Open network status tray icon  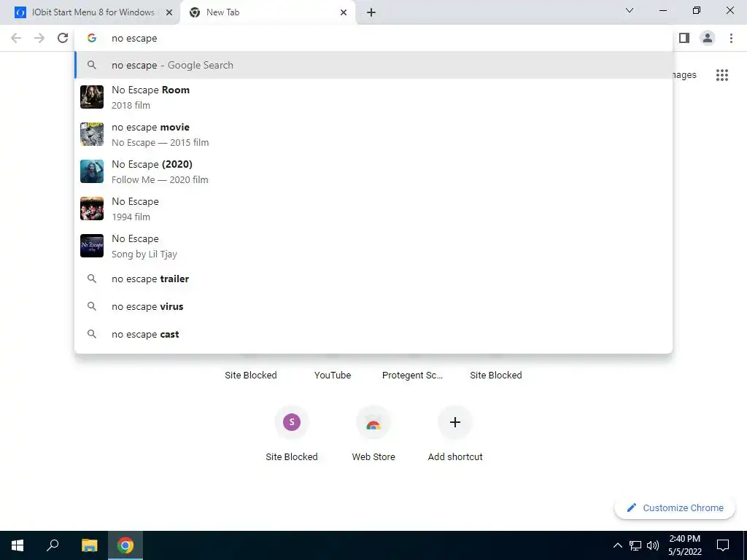635,545
